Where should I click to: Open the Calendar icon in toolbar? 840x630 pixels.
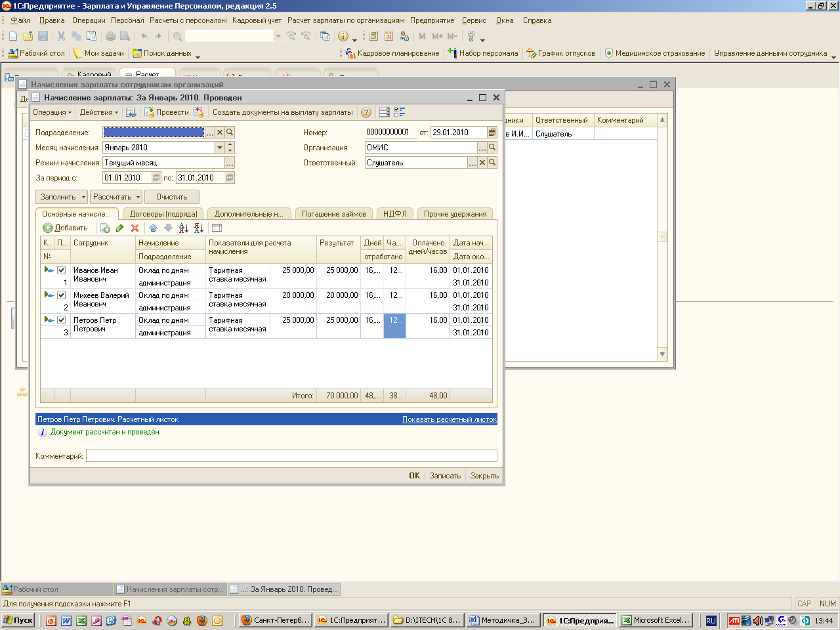coord(389,36)
